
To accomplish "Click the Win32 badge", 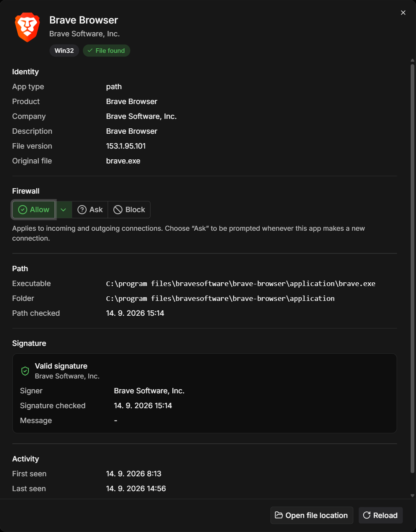I will (64, 50).
